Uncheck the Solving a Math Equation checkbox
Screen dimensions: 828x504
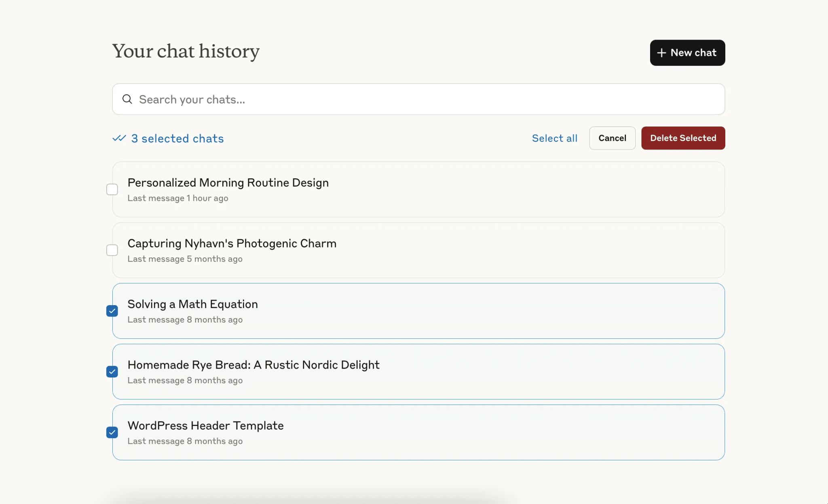tap(112, 311)
